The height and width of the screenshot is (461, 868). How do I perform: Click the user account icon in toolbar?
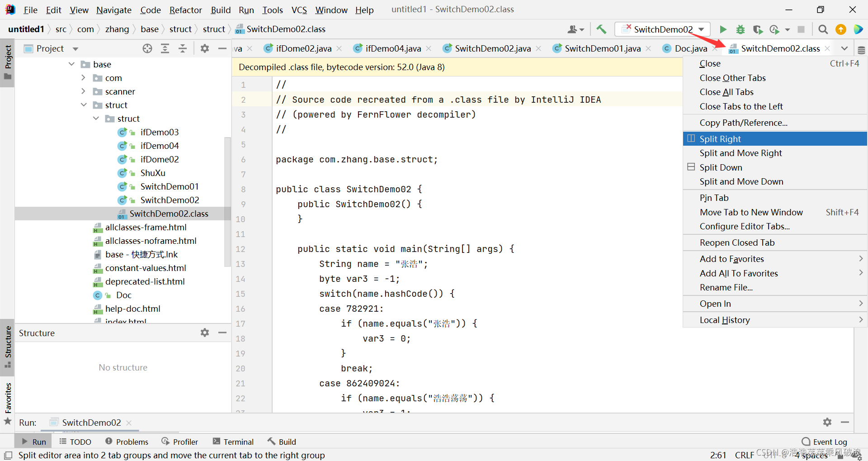pyautogui.click(x=576, y=29)
